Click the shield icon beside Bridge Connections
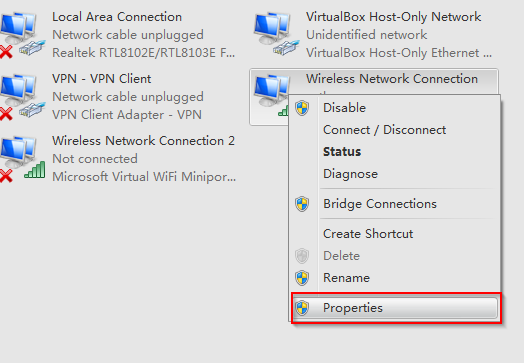The image size is (524, 363). pos(302,204)
